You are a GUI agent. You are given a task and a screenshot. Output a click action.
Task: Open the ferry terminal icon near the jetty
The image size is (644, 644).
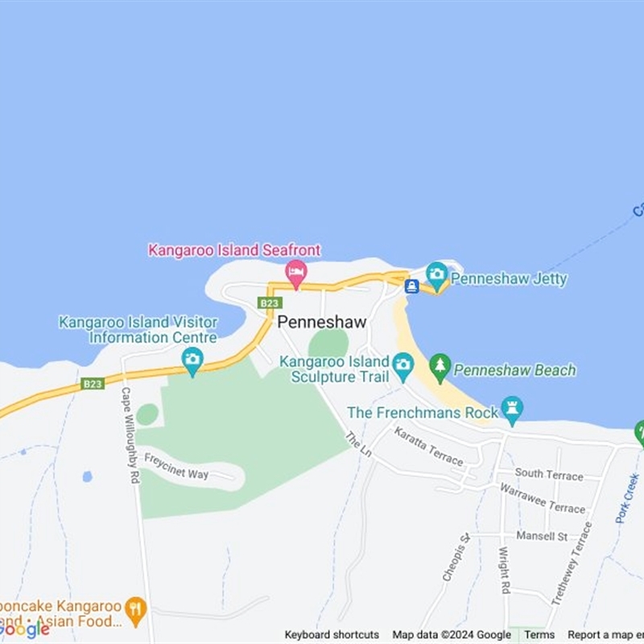tap(411, 286)
